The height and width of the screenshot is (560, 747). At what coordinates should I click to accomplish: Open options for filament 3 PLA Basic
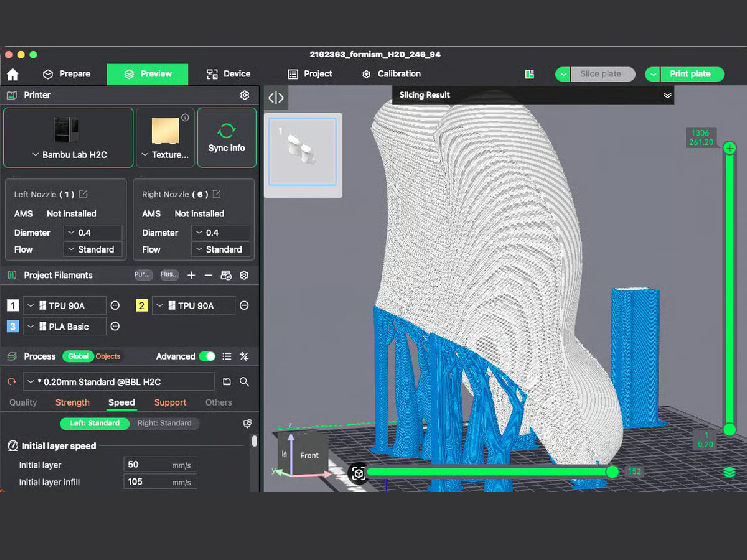click(x=115, y=326)
